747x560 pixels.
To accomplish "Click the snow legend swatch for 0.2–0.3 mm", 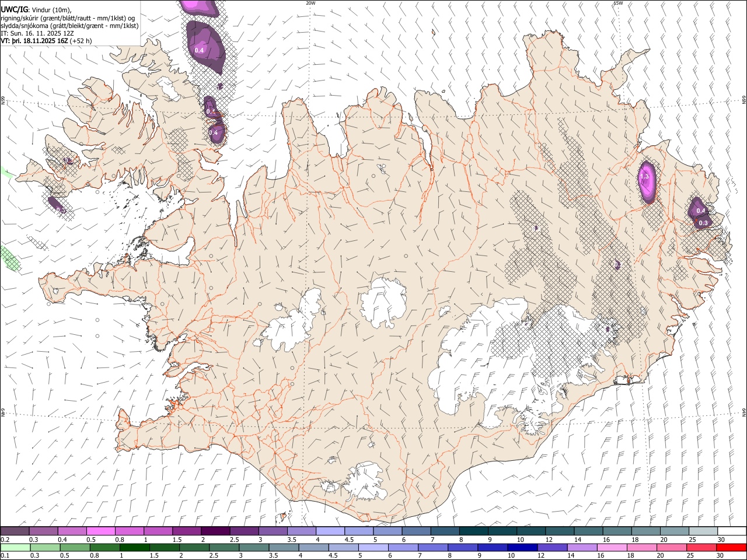I will [15, 531].
